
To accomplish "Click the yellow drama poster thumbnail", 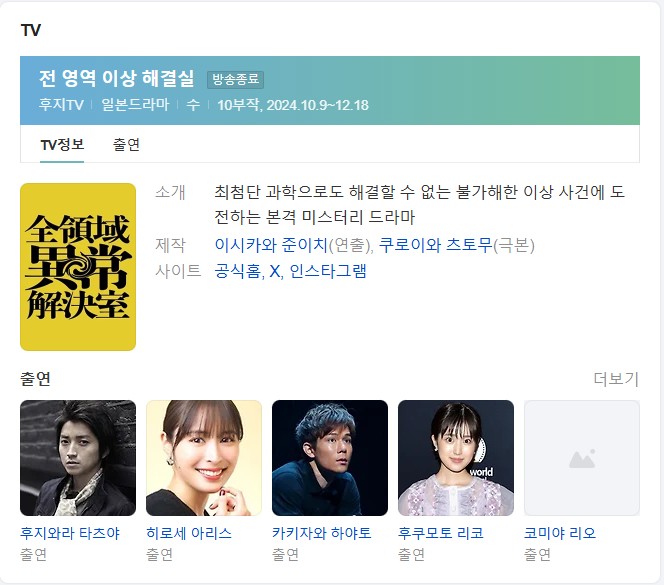I will click(x=78, y=267).
